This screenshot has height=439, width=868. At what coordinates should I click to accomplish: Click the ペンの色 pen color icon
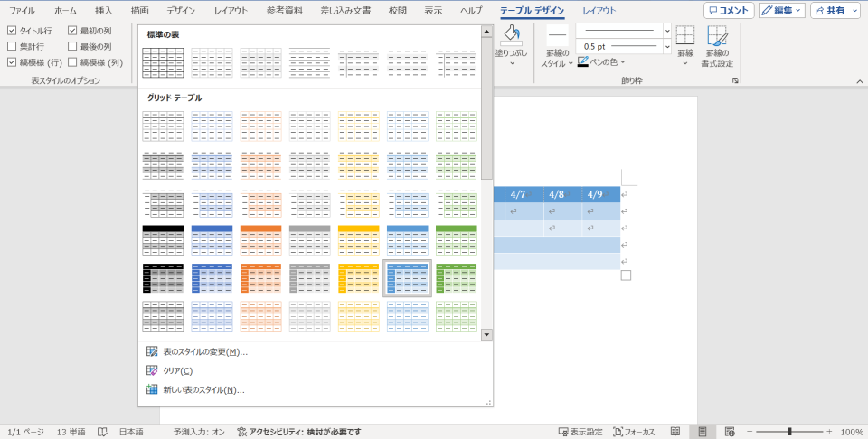[583, 62]
